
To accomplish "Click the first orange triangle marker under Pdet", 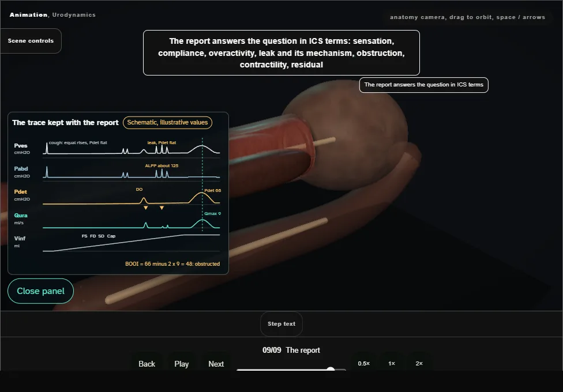I will (146, 208).
